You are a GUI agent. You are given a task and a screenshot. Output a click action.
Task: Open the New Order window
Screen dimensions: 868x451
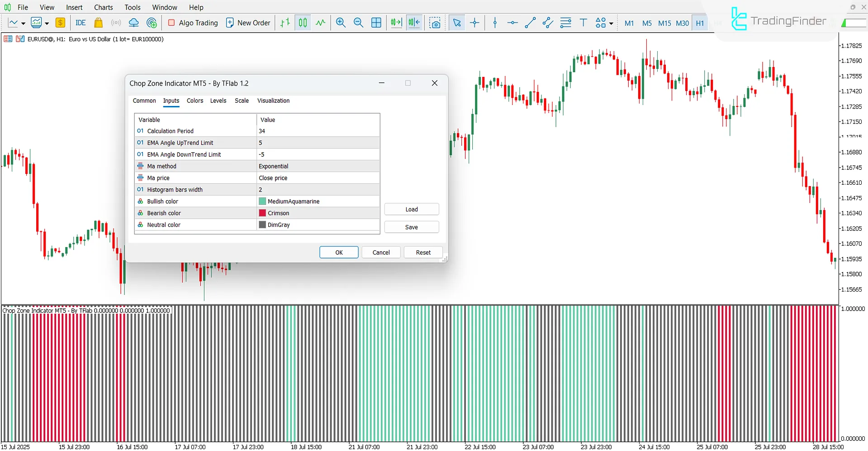click(x=248, y=23)
